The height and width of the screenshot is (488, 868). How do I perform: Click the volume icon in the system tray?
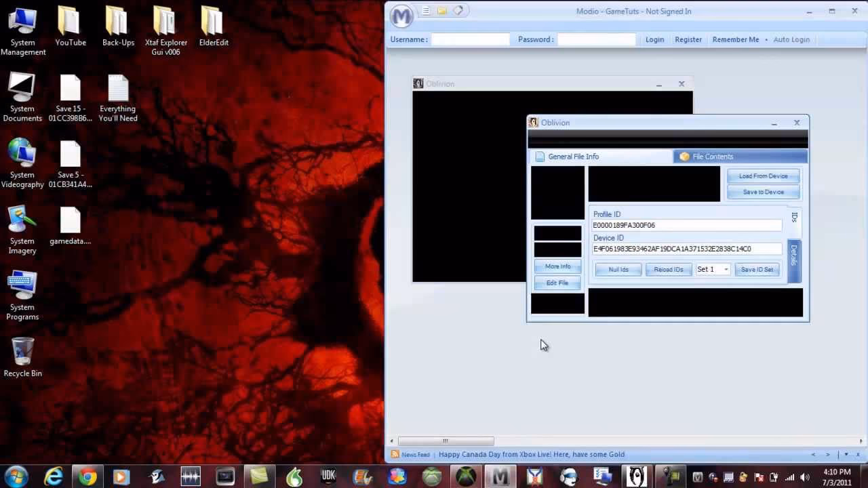tap(806, 477)
